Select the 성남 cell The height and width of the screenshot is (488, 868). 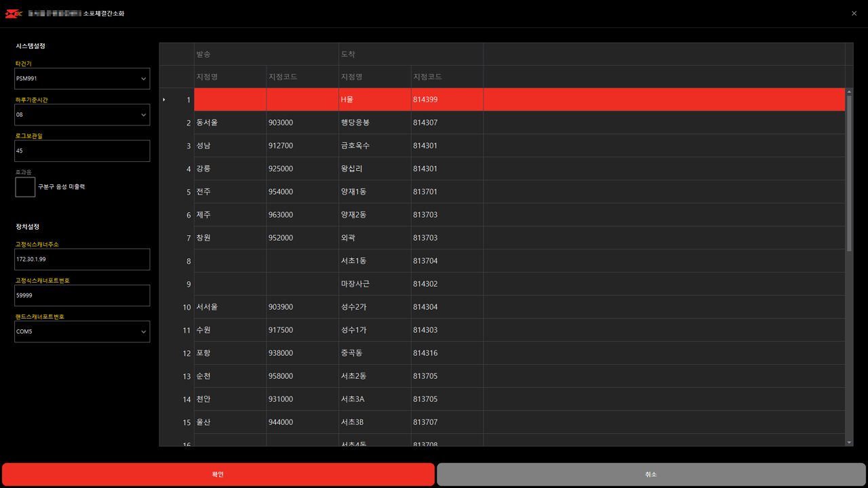[230, 146]
